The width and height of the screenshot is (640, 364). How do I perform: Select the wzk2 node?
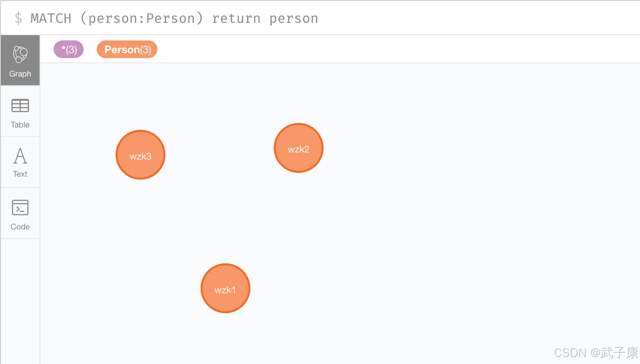[x=298, y=148]
